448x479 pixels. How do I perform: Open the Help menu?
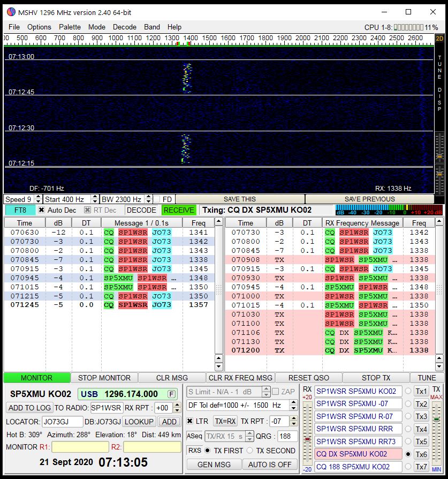tap(174, 27)
